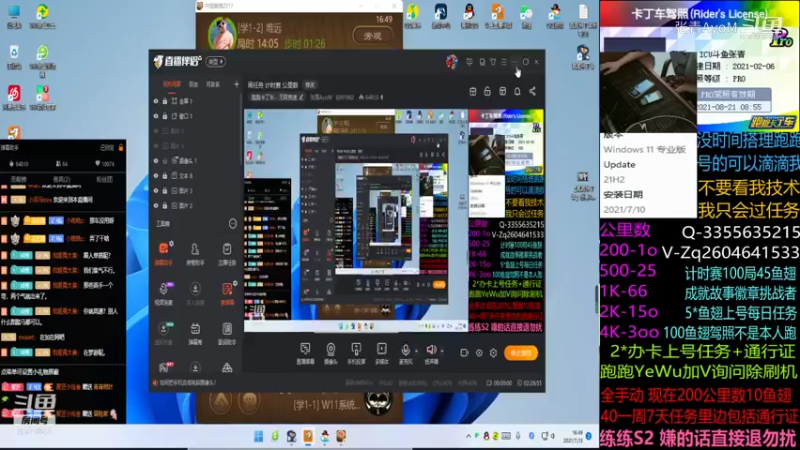
Task: Click the 旁观 button in the chess window
Action: (372, 36)
